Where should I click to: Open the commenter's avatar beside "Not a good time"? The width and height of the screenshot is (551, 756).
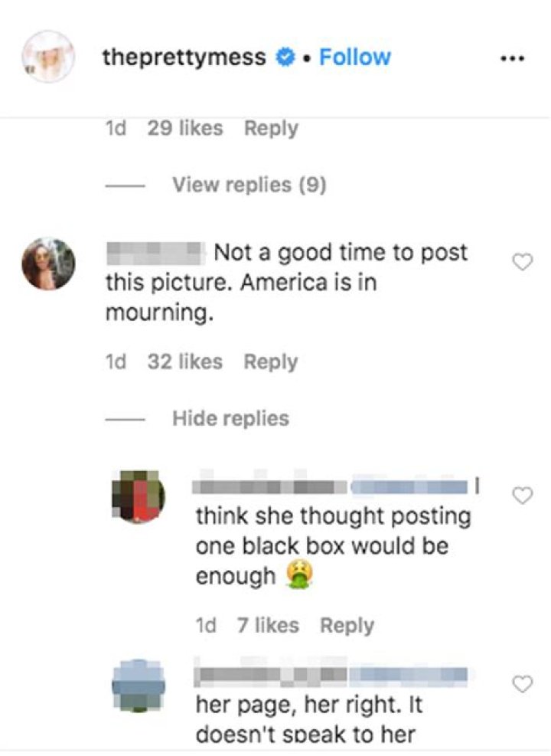[48, 263]
